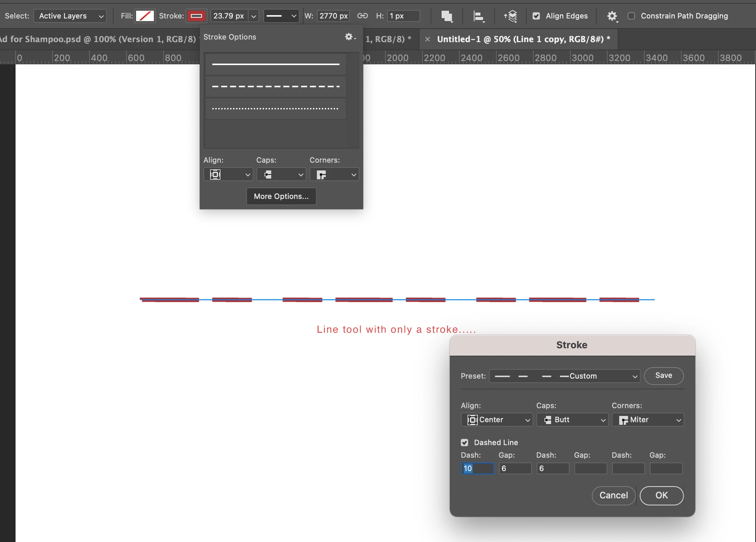Viewport: 756px width, 542px height.
Task: Close the Untitled-1 document tab
Action: coord(428,39)
